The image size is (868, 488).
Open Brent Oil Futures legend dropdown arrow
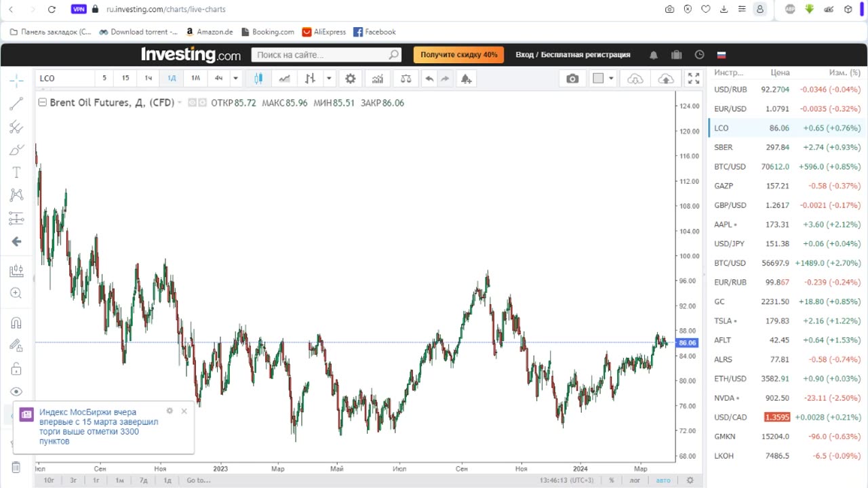(180, 102)
